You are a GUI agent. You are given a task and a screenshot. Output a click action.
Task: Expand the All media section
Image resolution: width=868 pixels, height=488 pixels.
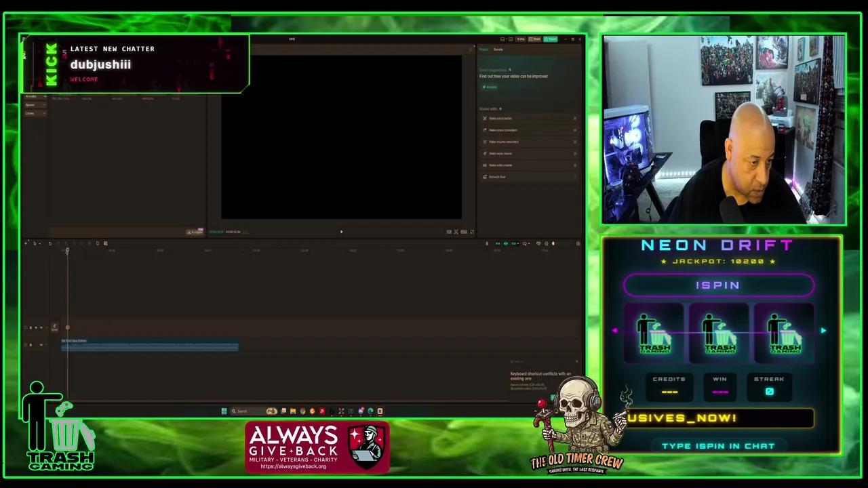[x=34, y=96]
